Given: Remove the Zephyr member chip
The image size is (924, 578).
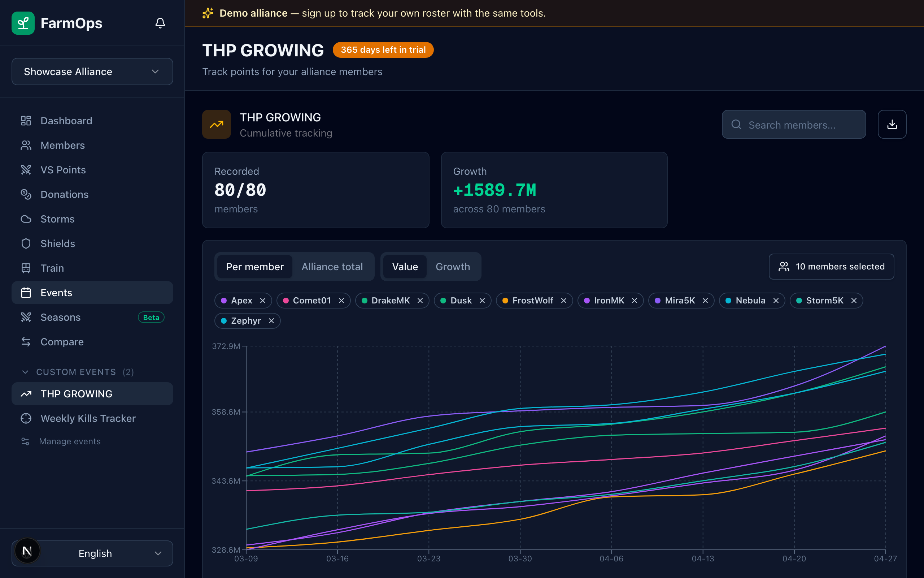Looking at the screenshot, I should [271, 321].
